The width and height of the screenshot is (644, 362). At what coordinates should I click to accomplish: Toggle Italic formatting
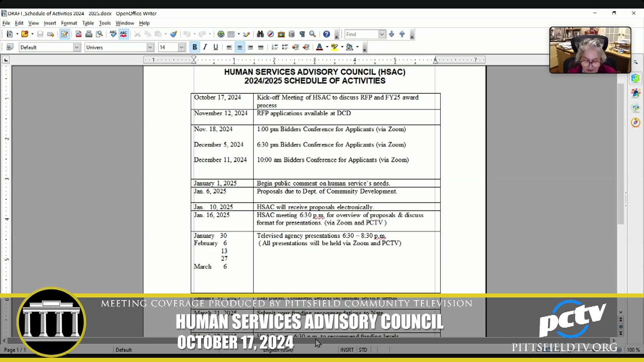point(205,47)
